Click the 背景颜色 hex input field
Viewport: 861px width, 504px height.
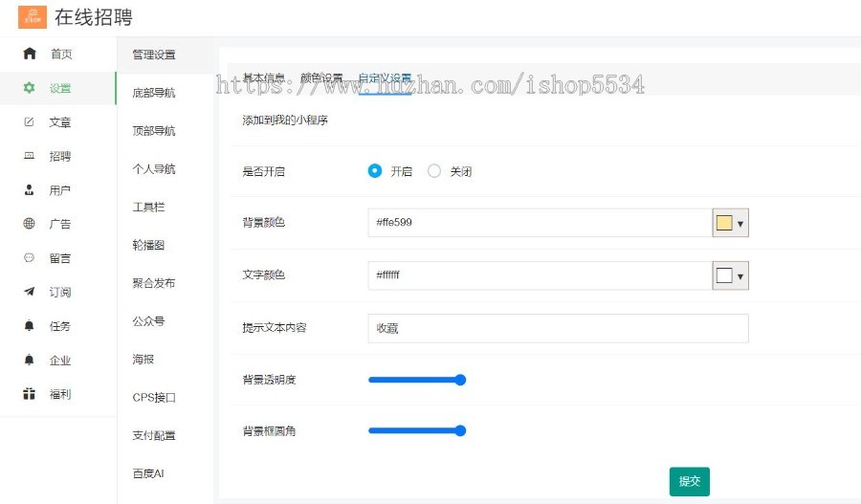(x=541, y=222)
